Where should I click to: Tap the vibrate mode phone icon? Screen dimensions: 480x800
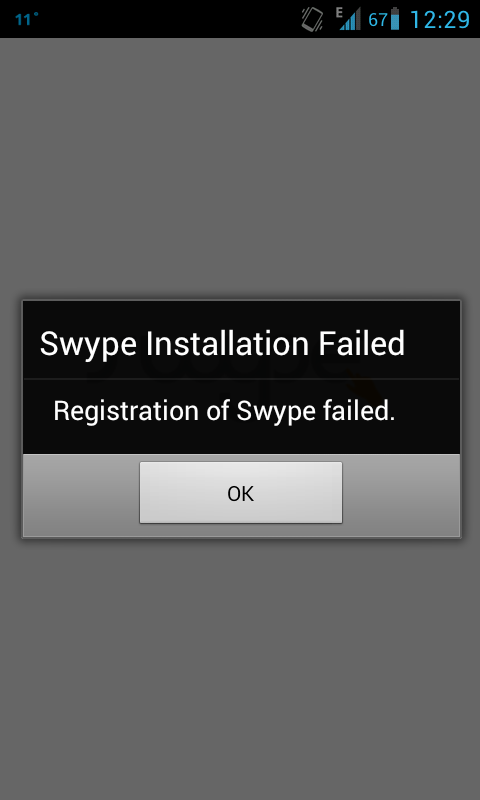[312, 19]
